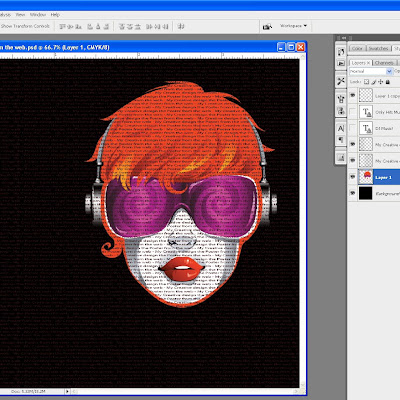This screenshot has height=400, width=400.
Task: Open the Workspace dropdown menu
Action: pos(293,26)
